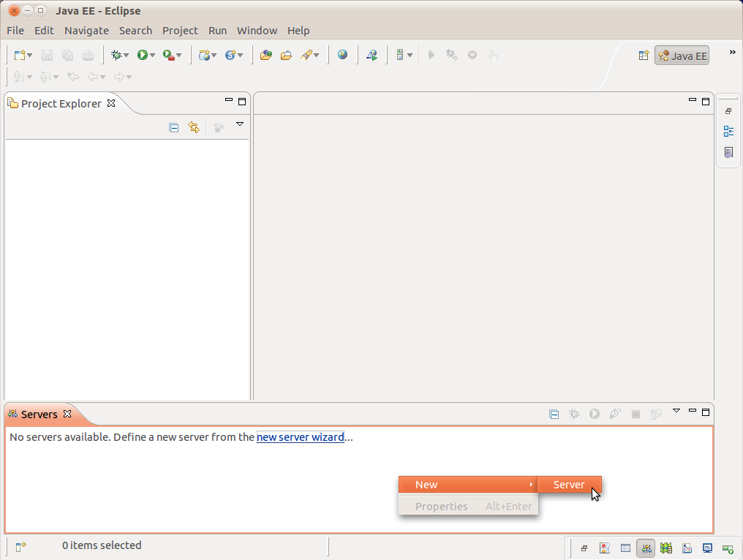
Task: Click the Console monitor icon in status bar
Action: [x=707, y=548]
